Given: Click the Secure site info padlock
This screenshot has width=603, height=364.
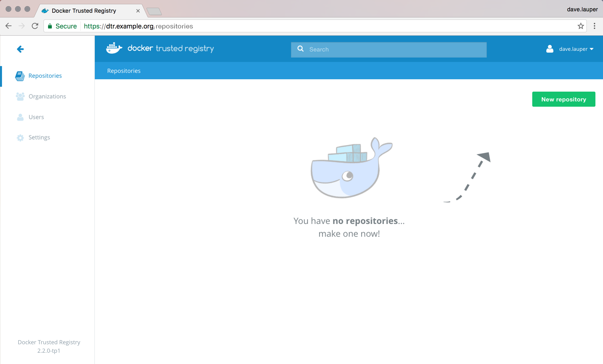Looking at the screenshot, I should (50, 26).
